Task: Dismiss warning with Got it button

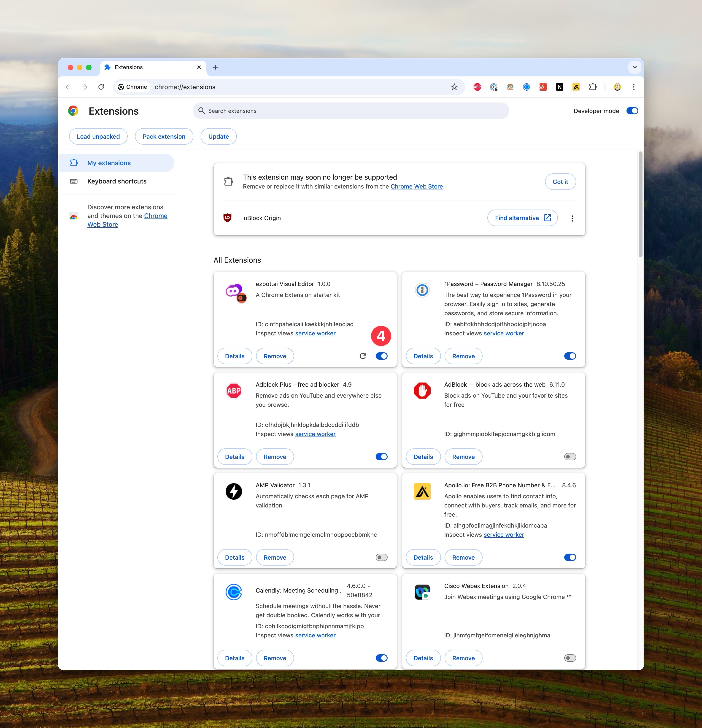Action: point(560,182)
